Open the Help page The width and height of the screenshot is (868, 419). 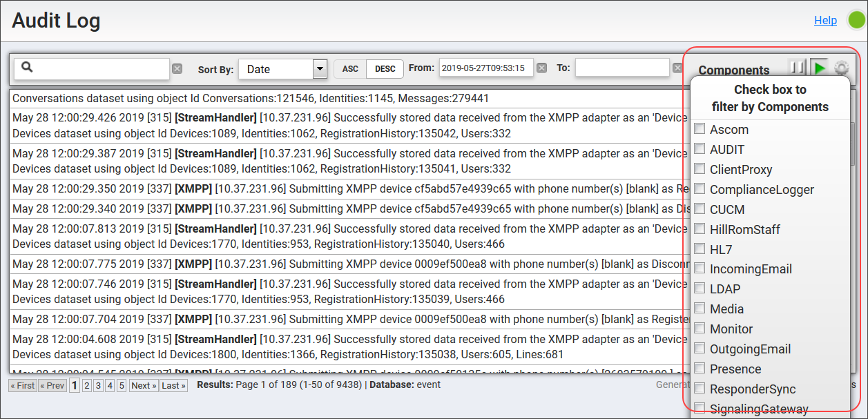click(x=825, y=20)
